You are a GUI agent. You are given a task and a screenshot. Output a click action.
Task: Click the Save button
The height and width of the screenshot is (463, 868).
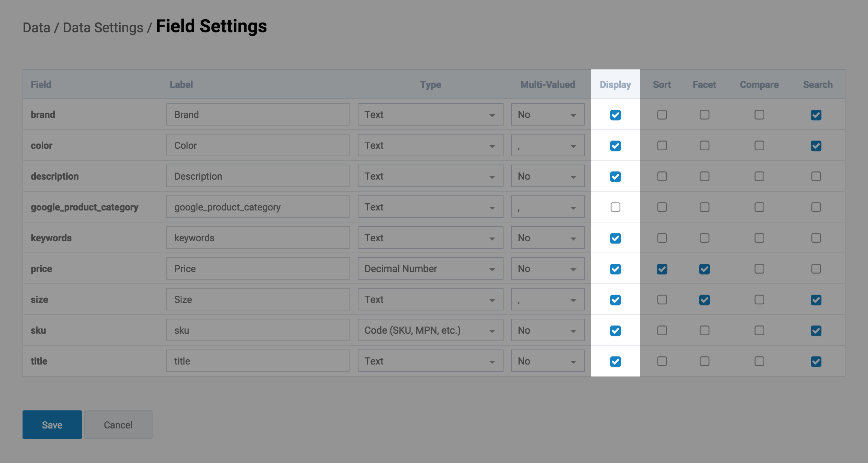52,425
